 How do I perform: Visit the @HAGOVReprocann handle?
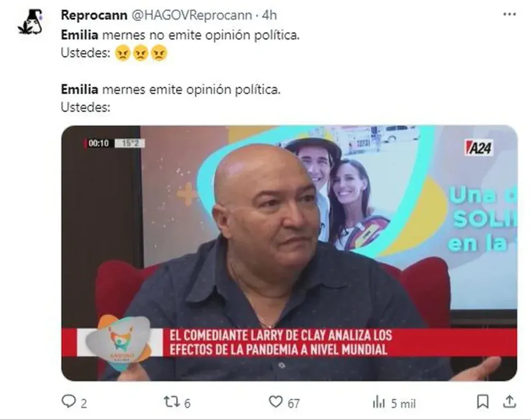pos(191,15)
